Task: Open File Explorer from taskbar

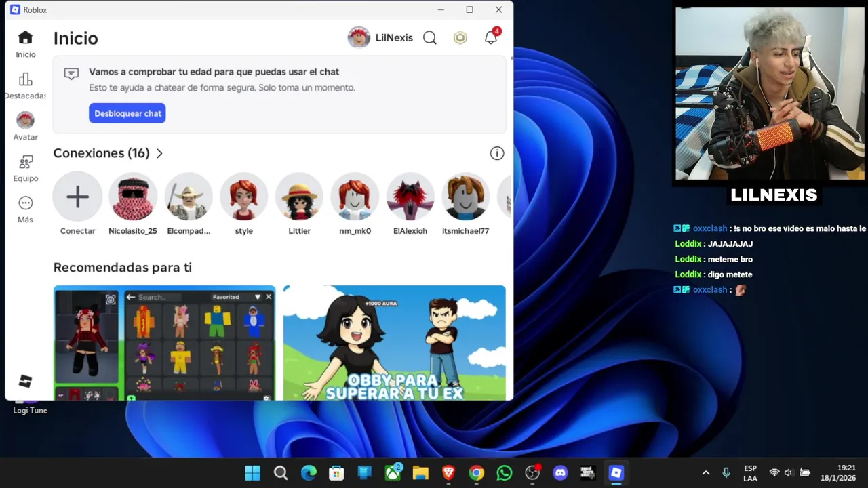Action: (420, 473)
